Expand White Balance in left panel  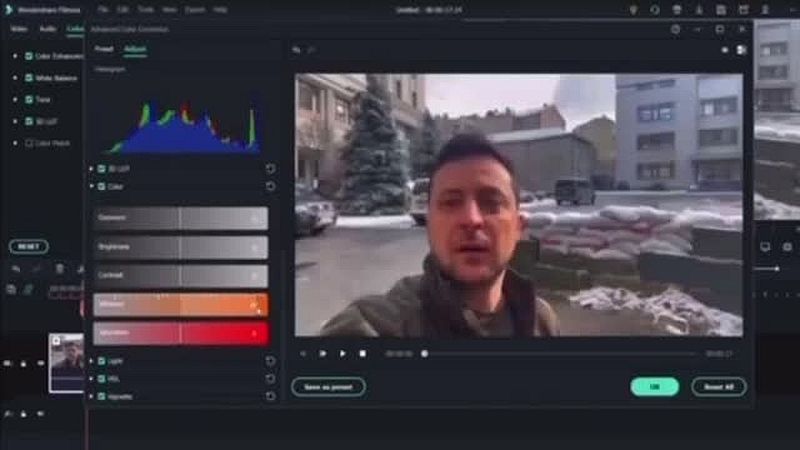coord(15,78)
